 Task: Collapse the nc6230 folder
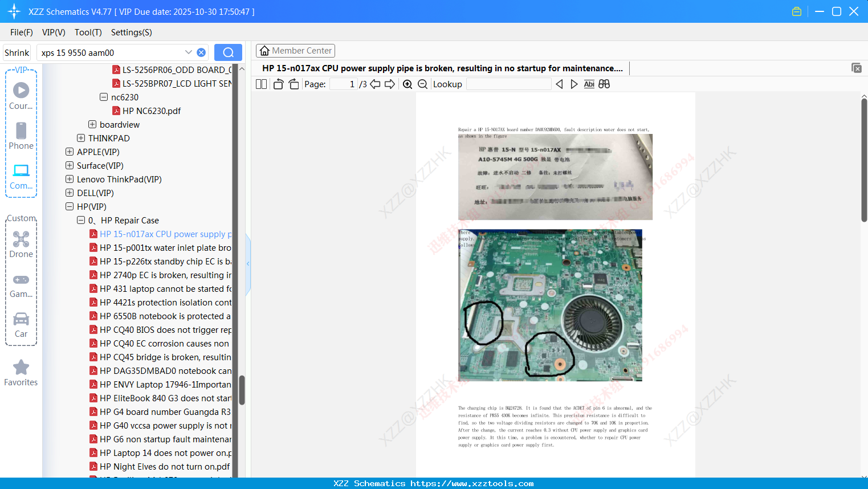104,97
